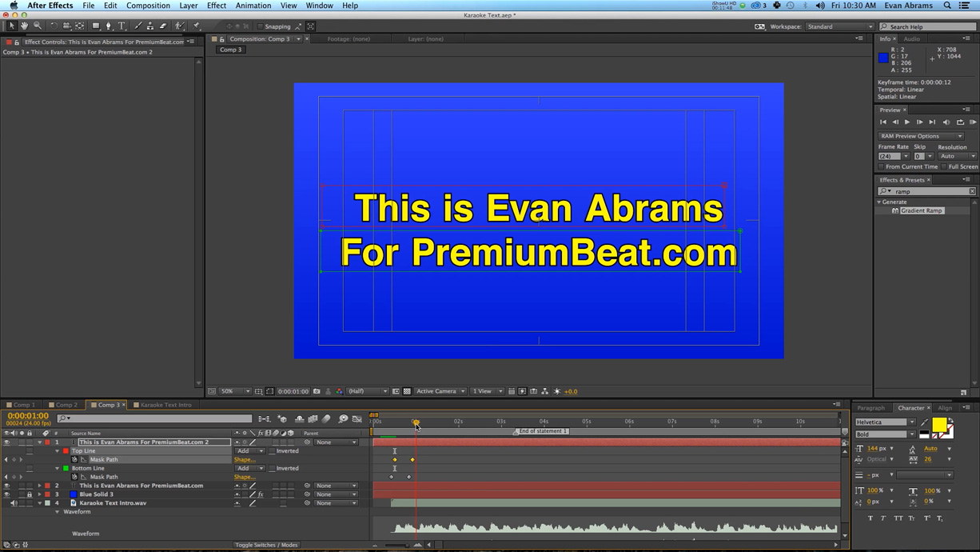Image resolution: width=980 pixels, height=552 pixels.
Task: Open the Graph Editor icon
Action: (x=357, y=418)
